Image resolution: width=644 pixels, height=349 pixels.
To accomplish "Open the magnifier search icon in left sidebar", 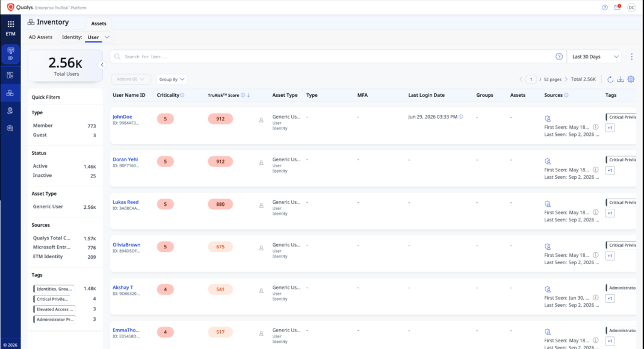I will (10, 128).
